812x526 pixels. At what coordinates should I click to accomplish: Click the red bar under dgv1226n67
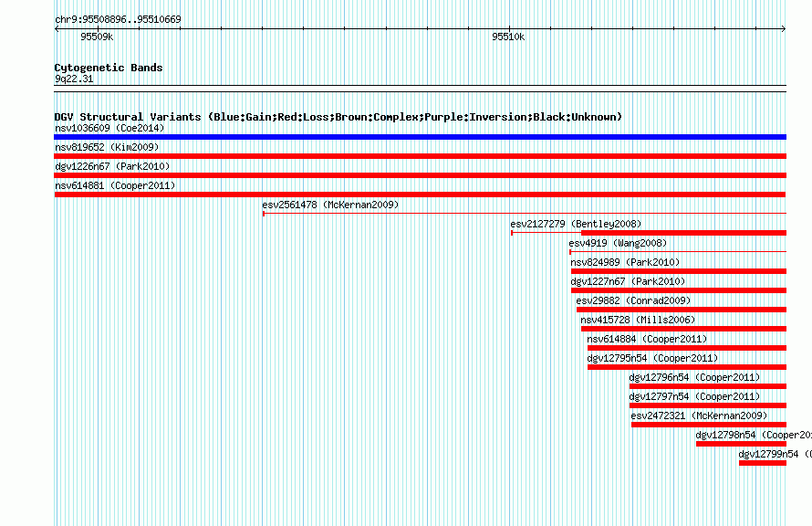tap(420, 175)
